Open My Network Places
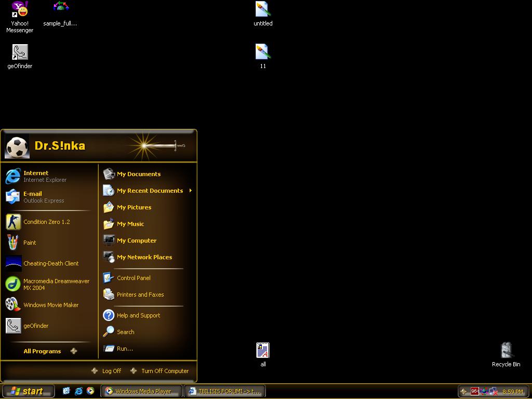The height and width of the screenshot is (399, 532). (x=148, y=257)
